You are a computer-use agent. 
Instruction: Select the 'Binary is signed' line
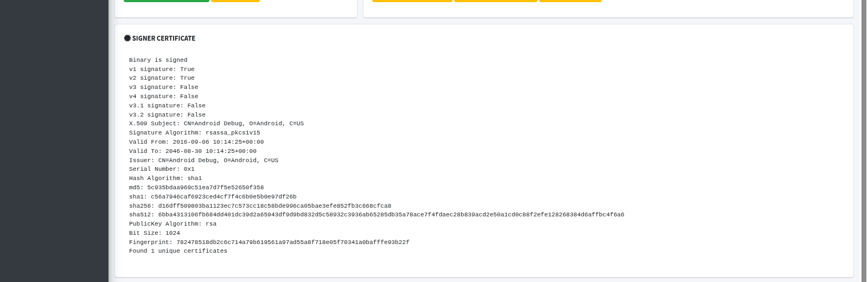point(158,60)
